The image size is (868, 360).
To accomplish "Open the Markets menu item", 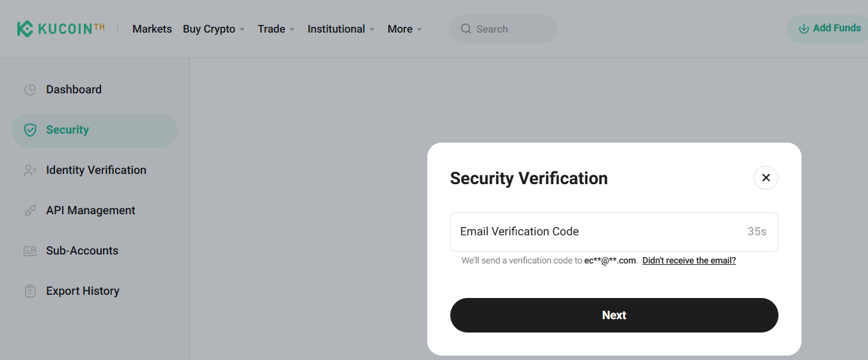I will (152, 29).
